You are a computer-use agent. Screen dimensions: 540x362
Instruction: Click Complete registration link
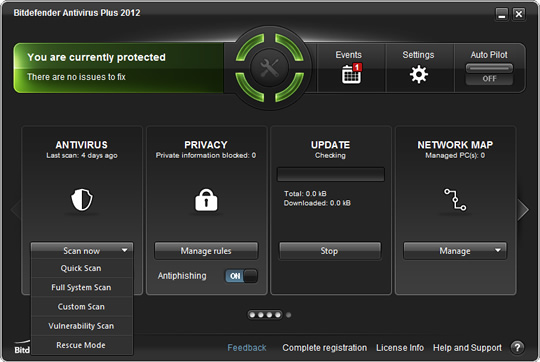(x=325, y=348)
